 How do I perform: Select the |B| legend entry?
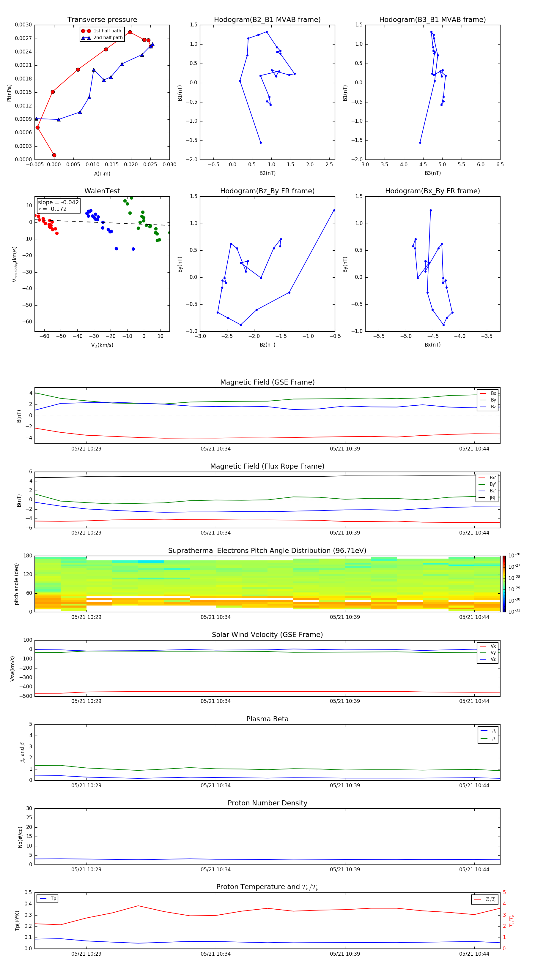[487, 498]
